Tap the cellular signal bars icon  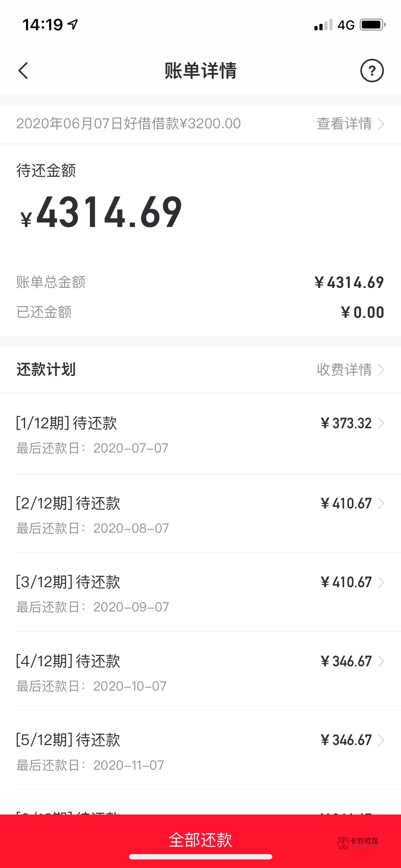(x=323, y=25)
